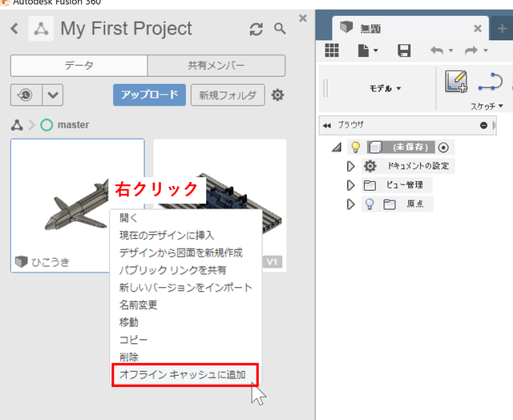This screenshot has width=513, height=420.
Task: Expand the 原点 node
Action: [350, 204]
